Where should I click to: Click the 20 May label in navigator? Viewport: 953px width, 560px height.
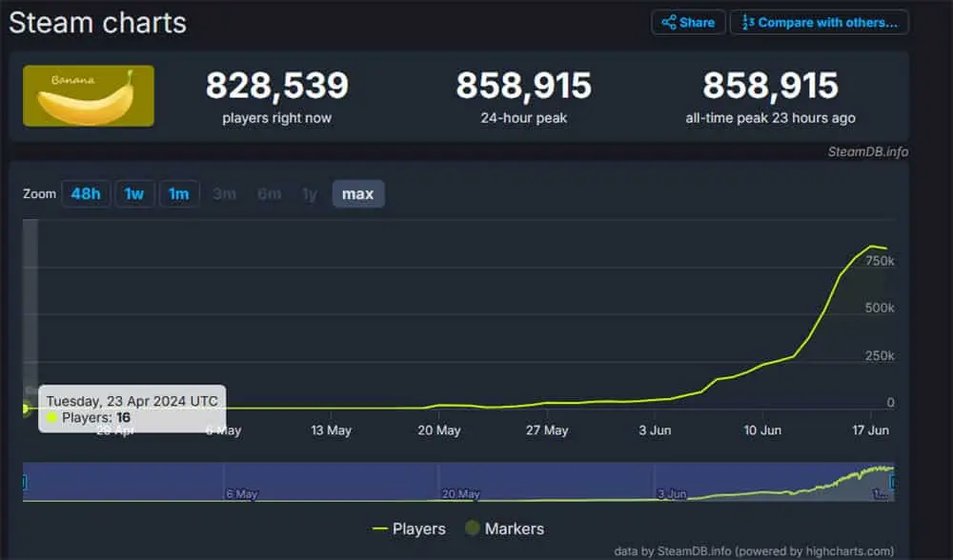point(460,493)
